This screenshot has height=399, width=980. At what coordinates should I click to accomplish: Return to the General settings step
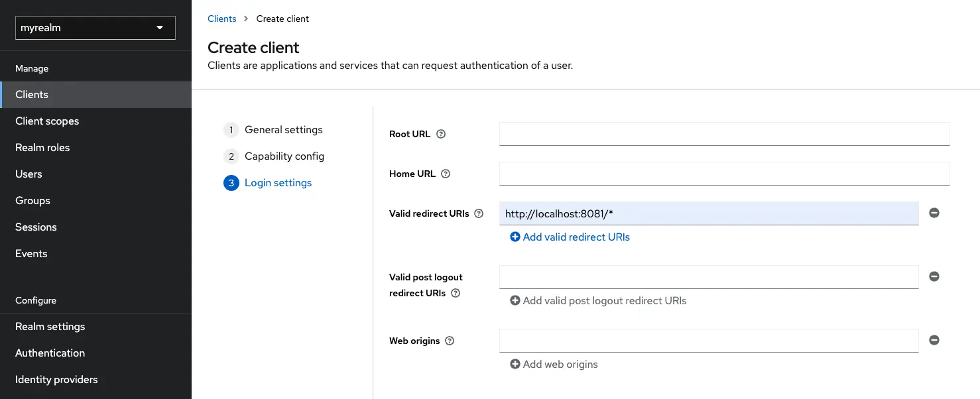coord(283,129)
